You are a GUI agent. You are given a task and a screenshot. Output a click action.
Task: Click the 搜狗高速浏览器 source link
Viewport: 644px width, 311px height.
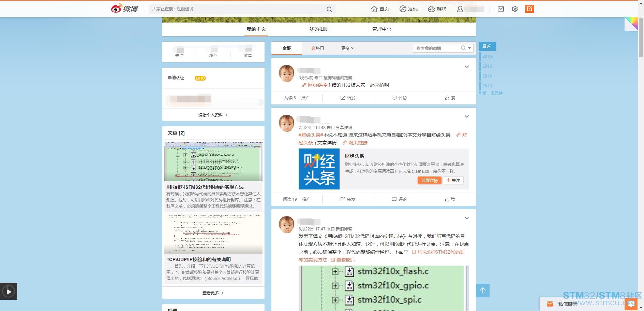(338, 78)
